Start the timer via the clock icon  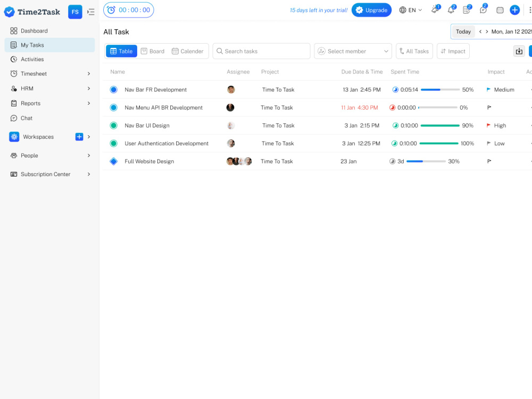[111, 10]
